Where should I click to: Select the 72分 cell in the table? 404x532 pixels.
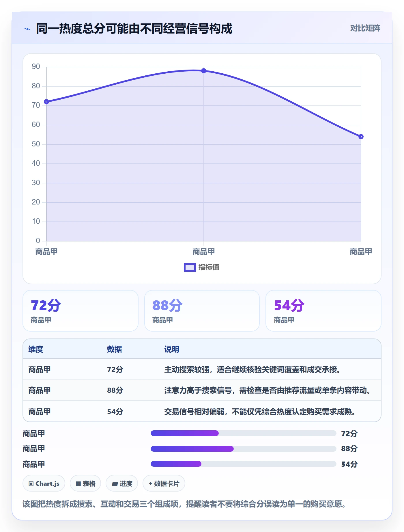[115, 369]
